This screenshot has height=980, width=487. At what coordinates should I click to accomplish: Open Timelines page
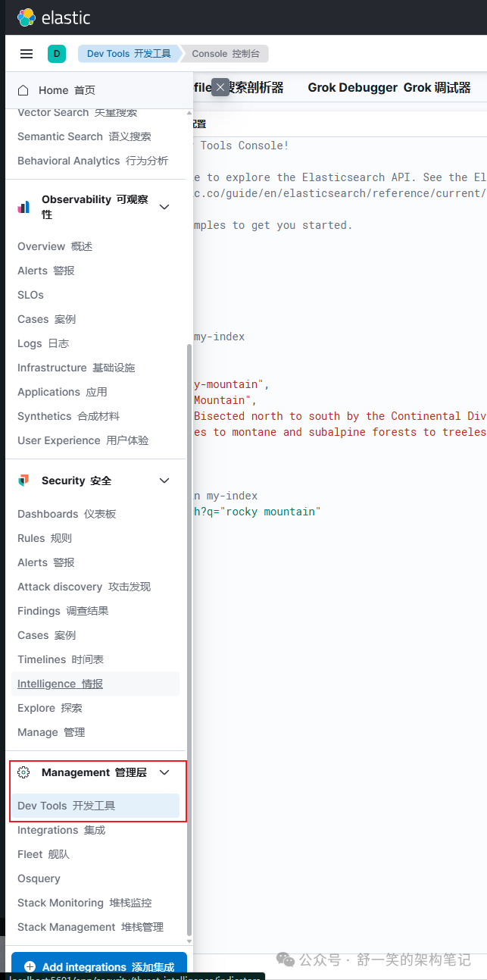click(x=61, y=659)
